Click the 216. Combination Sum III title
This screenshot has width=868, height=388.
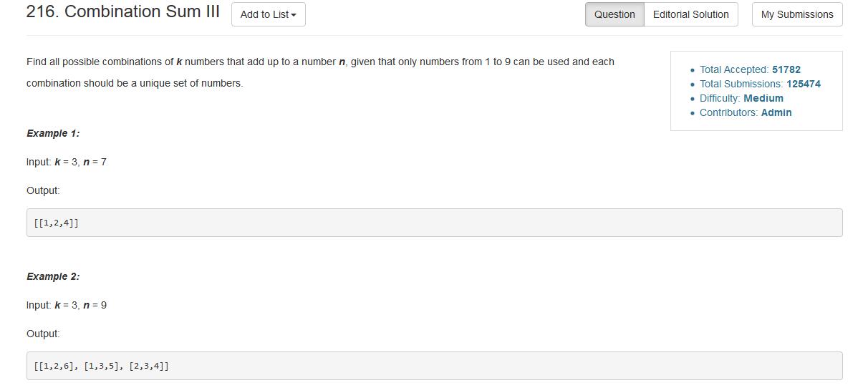click(123, 11)
